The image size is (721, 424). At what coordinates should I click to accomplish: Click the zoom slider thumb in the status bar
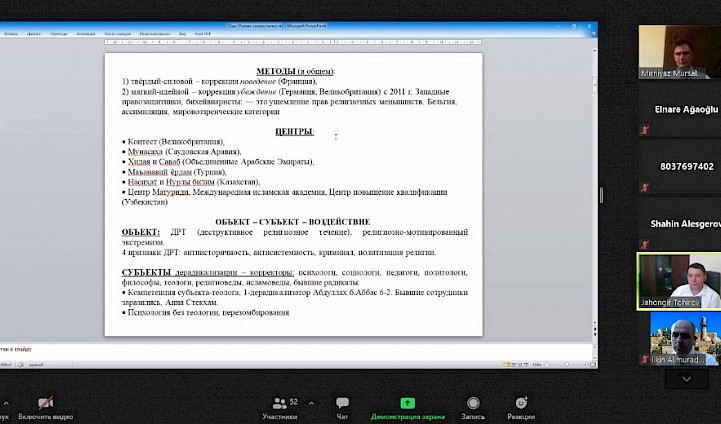[x=567, y=365]
